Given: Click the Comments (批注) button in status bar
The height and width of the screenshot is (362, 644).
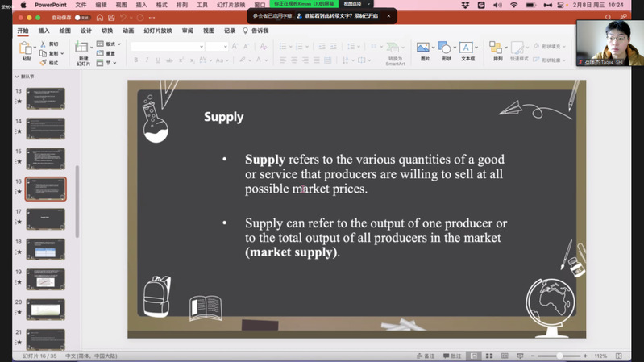Looking at the screenshot, I should click(451, 356).
